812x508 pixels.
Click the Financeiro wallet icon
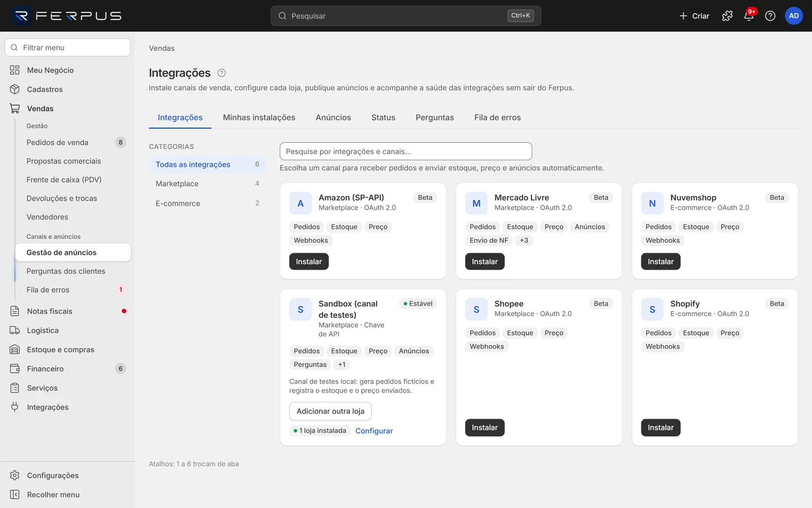[15, 369]
